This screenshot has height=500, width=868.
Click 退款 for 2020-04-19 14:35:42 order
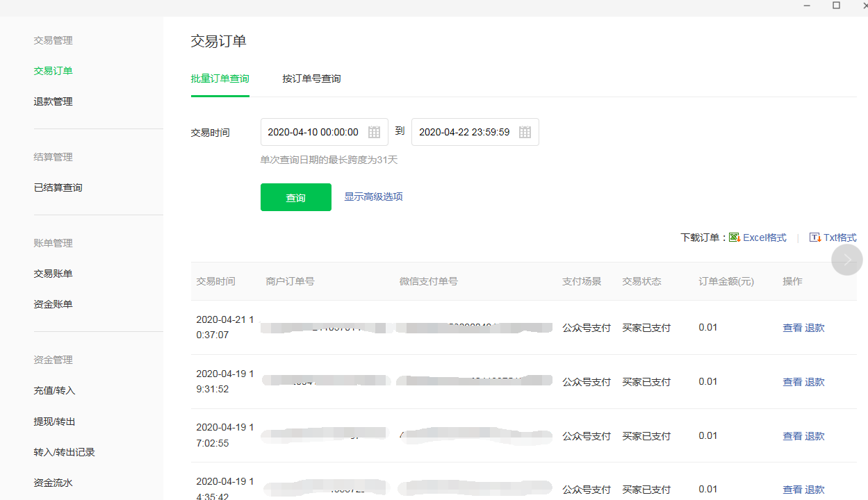814,490
